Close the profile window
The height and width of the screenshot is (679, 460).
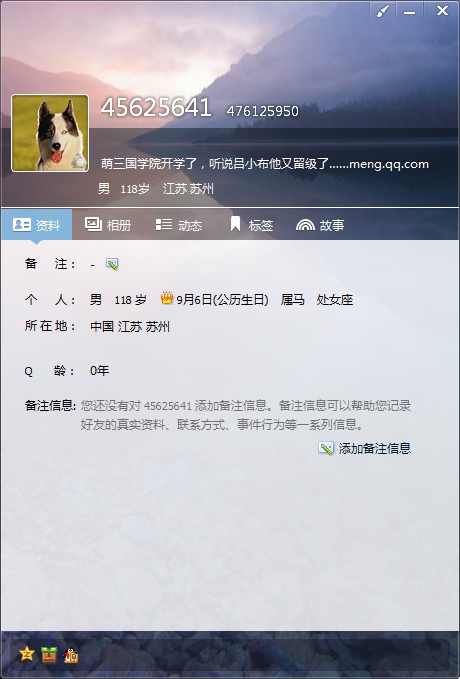coord(442,11)
